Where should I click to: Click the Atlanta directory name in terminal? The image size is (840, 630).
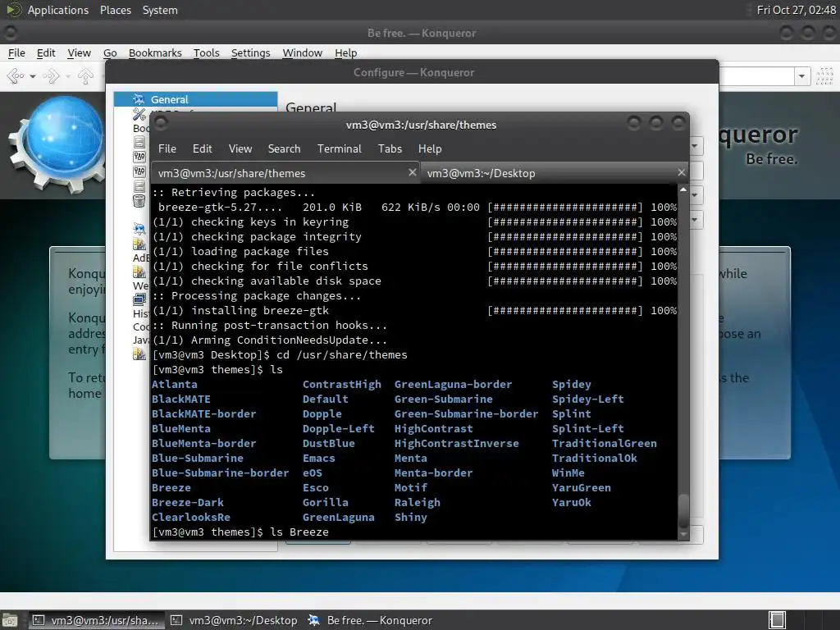point(175,384)
